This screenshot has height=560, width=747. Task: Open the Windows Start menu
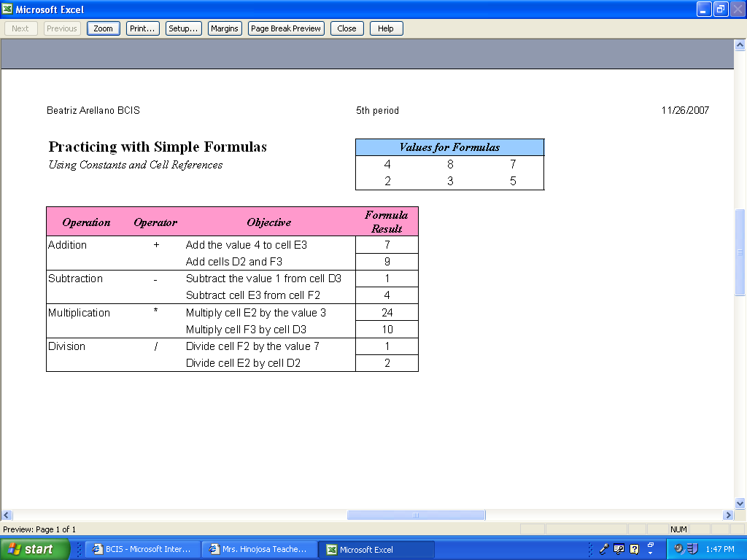[35, 549]
